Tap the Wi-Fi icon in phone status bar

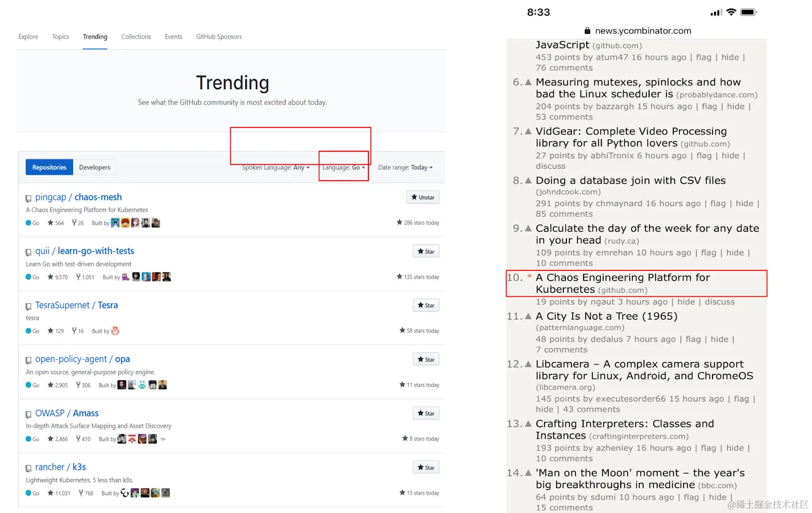731,12
